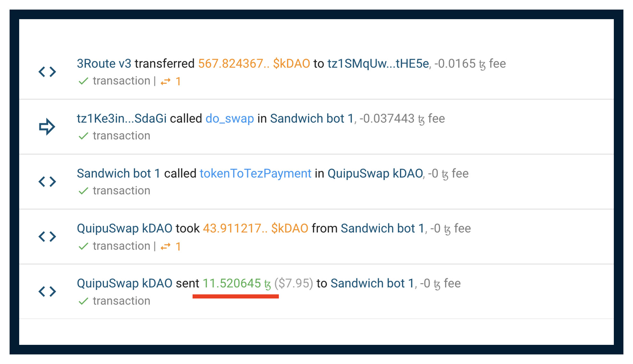Click the code icon beside the sent 11.520645 tz row
633x364 pixels.
click(47, 291)
